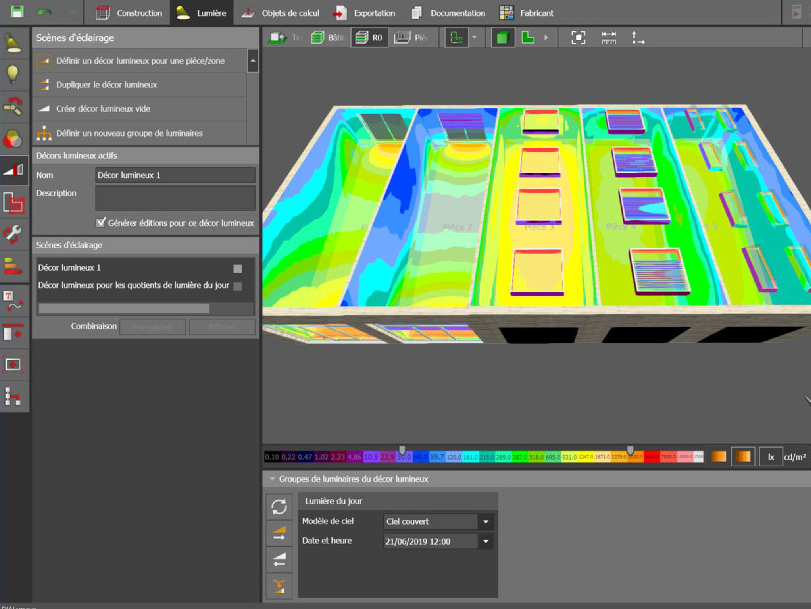Check the Décor lumineux 1 scene box
Viewport: 811px width, 609px height.
237,268
